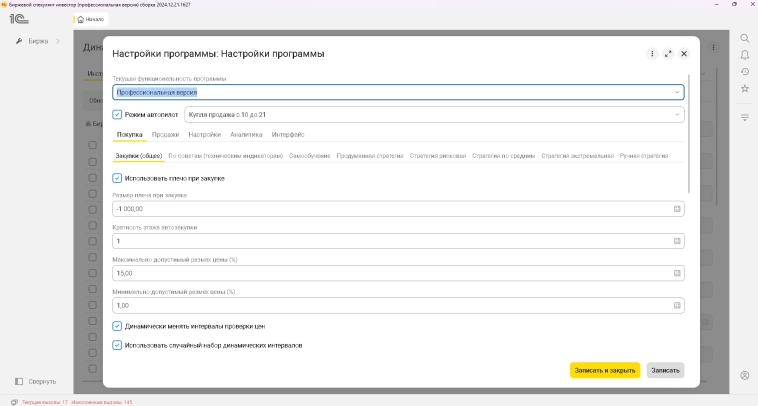
Task: Open the notifications bell panel
Action: [x=744, y=55]
